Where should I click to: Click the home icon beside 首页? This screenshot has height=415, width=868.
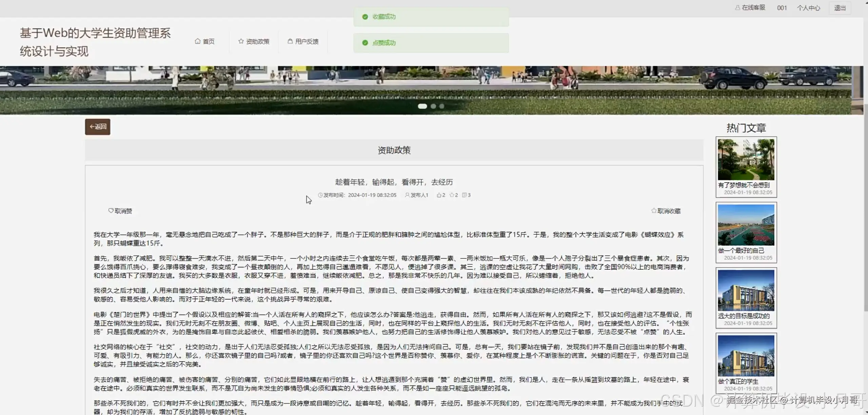pyautogui.click(x=198, y=41)
